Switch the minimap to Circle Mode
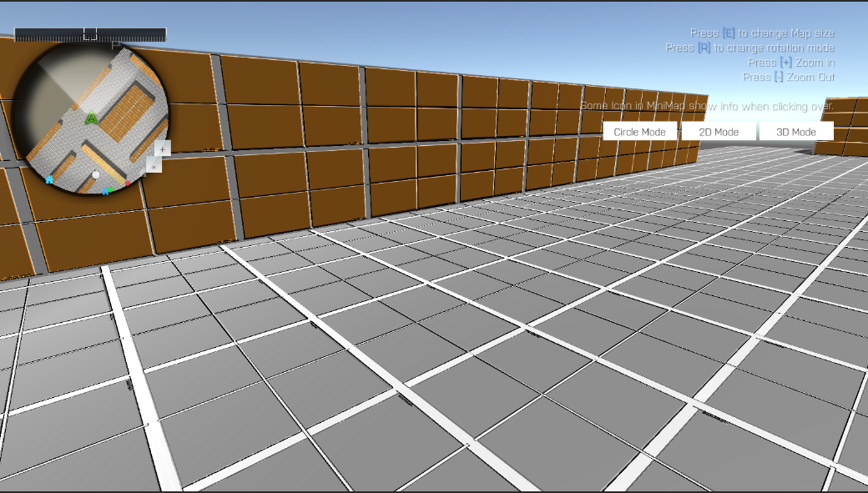The width and height of the screenshot is (868, 493). coord(639,131)
